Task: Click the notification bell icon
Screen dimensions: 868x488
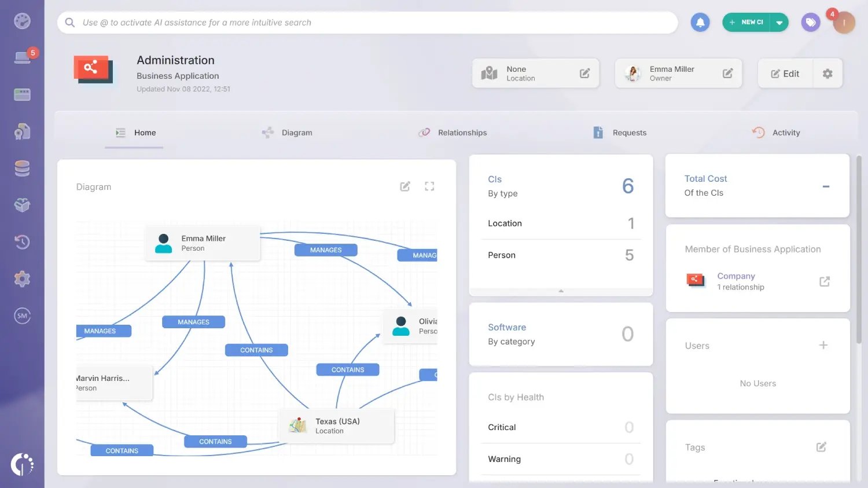Action: tap(700, 22)
